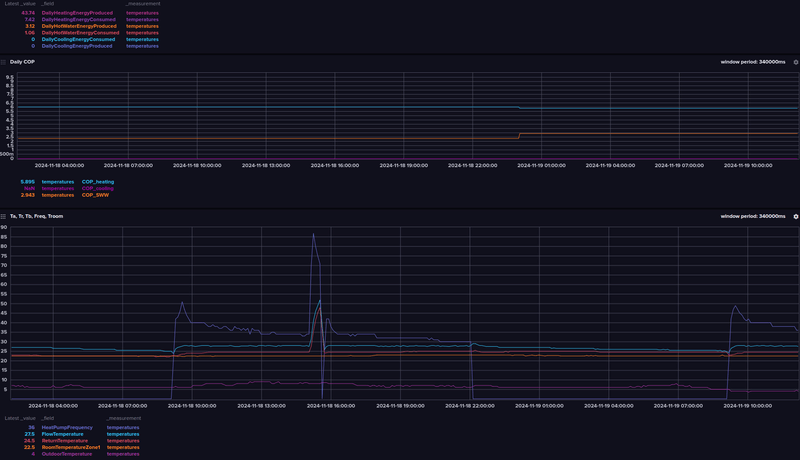This screenshot has height=460, width=800.
Task: Click the Ta, Tr, Tb, Freq, Troom cell title
Action: point(36,217)
